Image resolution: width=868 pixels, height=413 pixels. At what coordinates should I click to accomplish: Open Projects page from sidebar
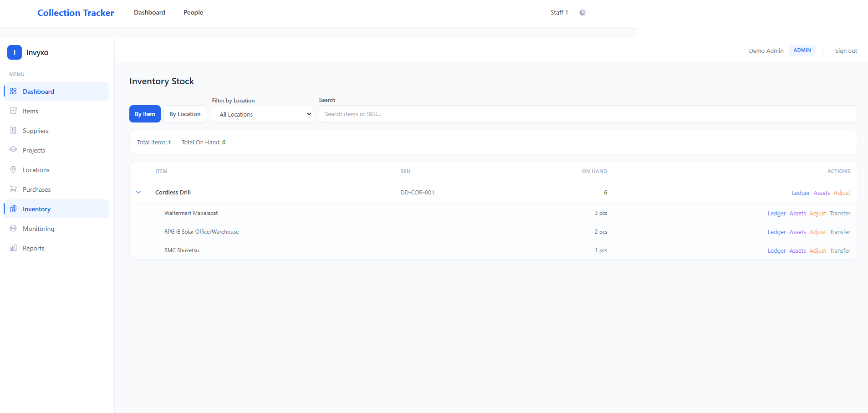tap(56, 150)
